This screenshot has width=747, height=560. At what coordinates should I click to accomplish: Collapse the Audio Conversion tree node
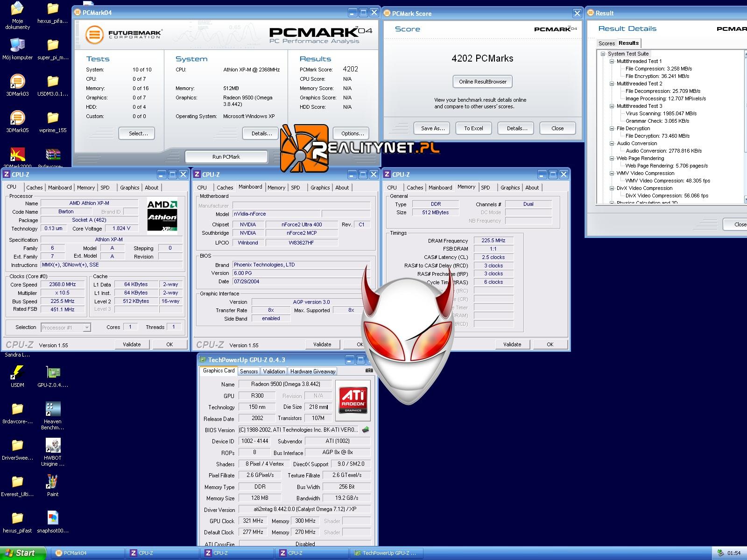[x=612, y=143]
